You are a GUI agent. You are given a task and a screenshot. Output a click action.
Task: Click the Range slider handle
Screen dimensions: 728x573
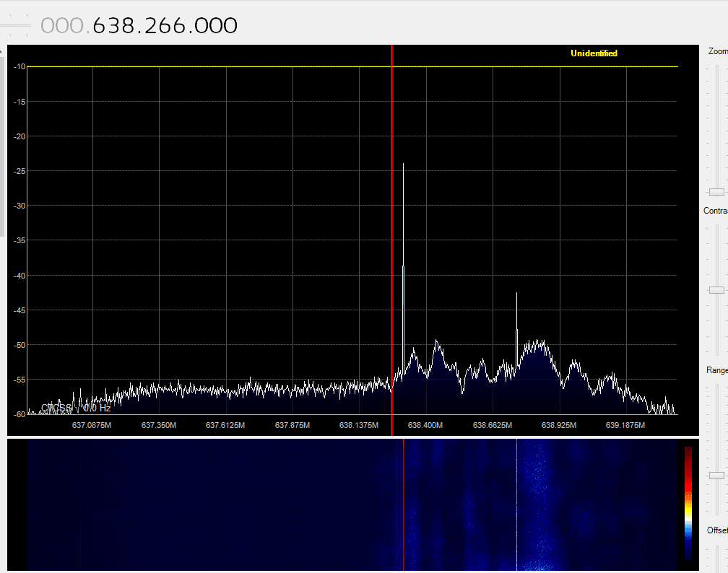click(716, 476)
